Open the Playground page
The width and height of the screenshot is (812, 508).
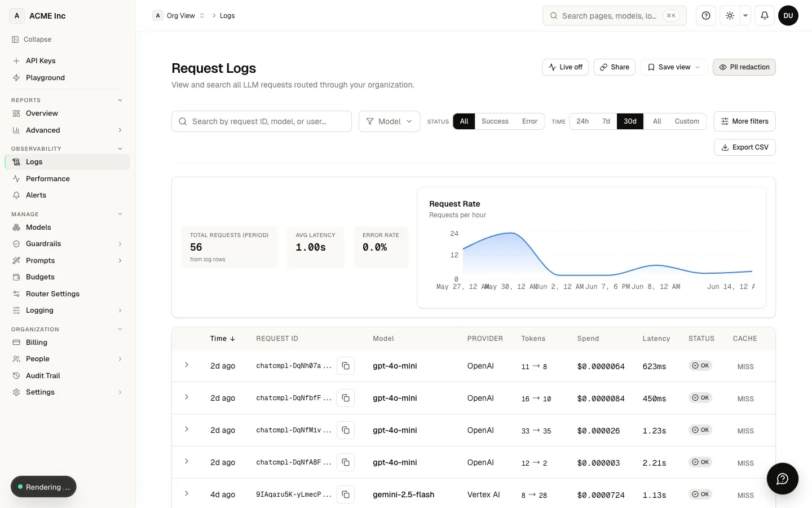click(x=68, y=78)
